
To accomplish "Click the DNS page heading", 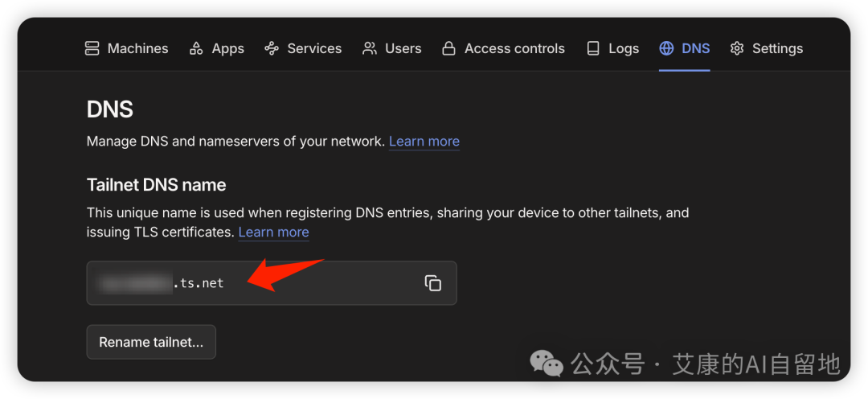I will click(x=109, y=109).
